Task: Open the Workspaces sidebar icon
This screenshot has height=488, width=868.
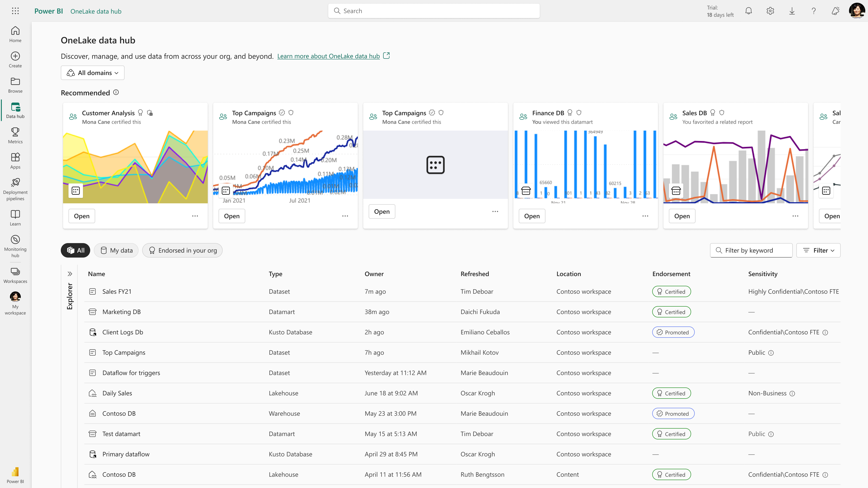Action: (x=15, y=275)
